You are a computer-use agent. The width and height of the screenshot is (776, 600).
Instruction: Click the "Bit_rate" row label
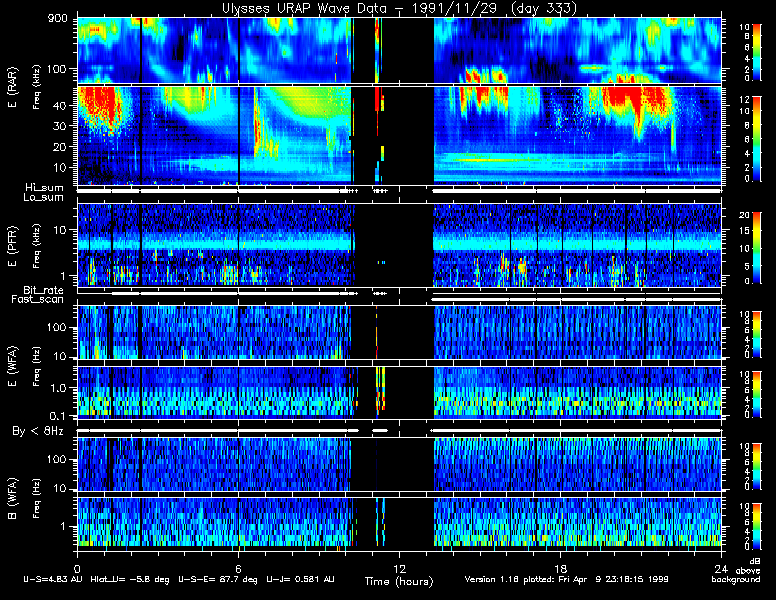(44, 290)
